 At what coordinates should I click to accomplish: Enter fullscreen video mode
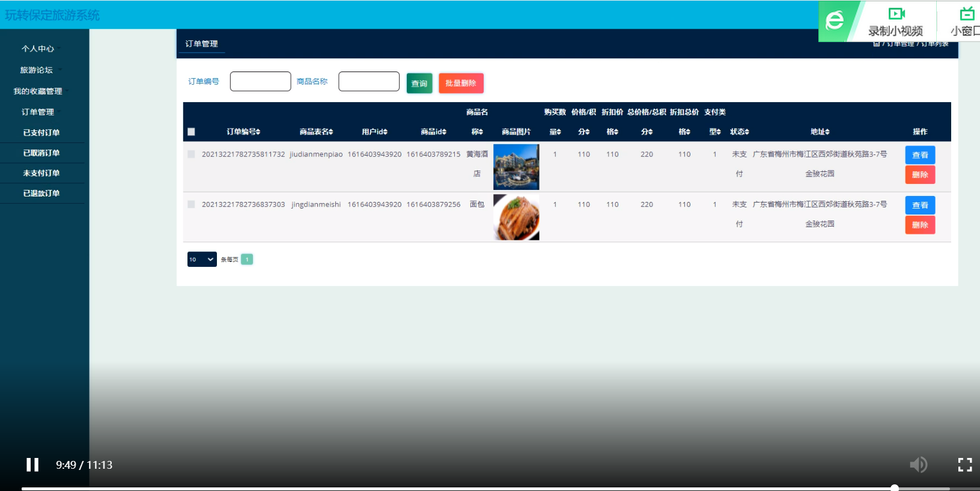pyautogui.click(x=965, y=465)
